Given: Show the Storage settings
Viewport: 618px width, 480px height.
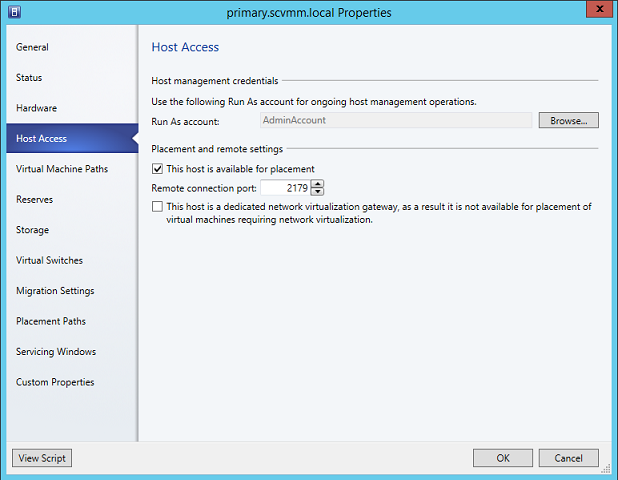Looking at the screenshot, I should 33,230.
